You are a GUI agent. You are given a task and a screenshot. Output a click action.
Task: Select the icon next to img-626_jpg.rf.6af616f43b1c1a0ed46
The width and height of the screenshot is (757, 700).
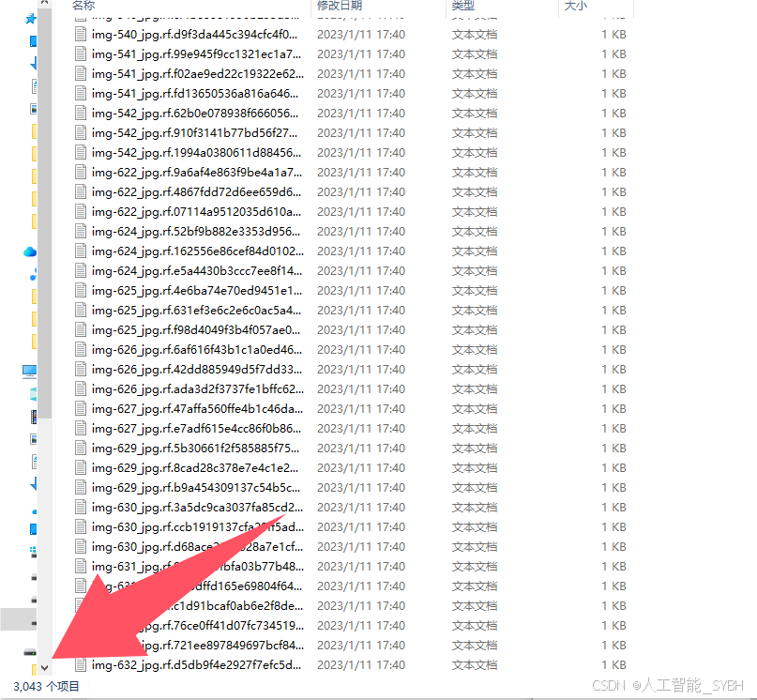pyautogui.click(x=81, y=350)
